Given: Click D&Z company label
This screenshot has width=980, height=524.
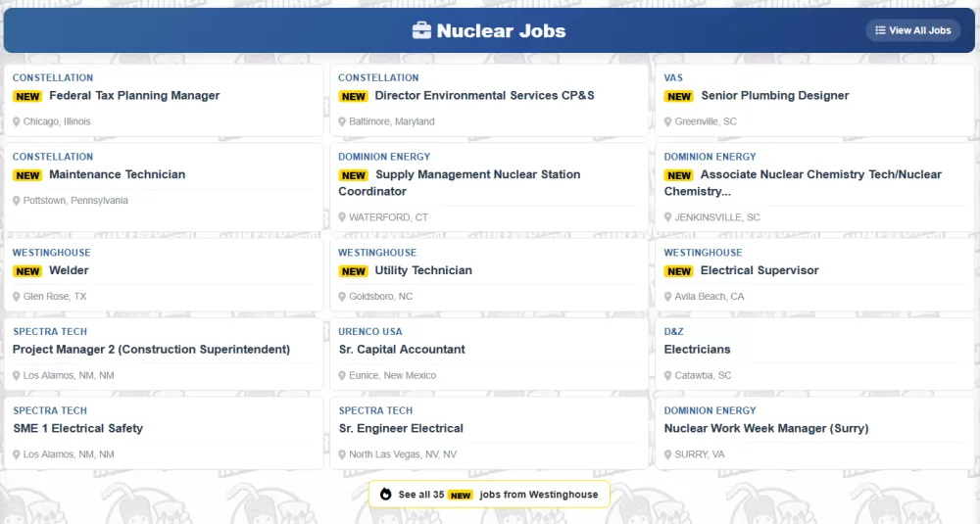Looking at the screenshot, I should click(673, 332).
